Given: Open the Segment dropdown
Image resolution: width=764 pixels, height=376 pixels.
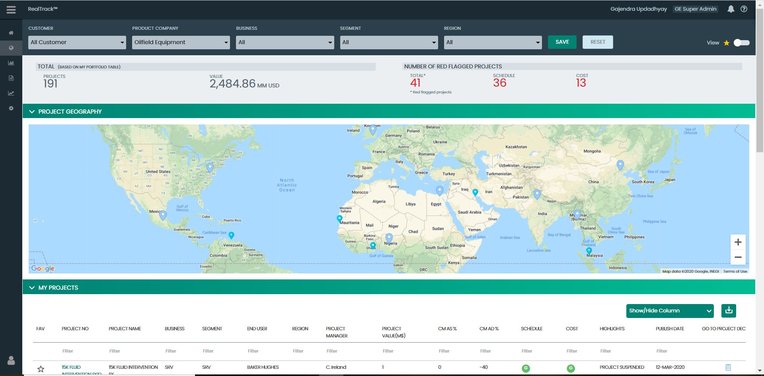Looking at the screenshot, I should 389,42.
